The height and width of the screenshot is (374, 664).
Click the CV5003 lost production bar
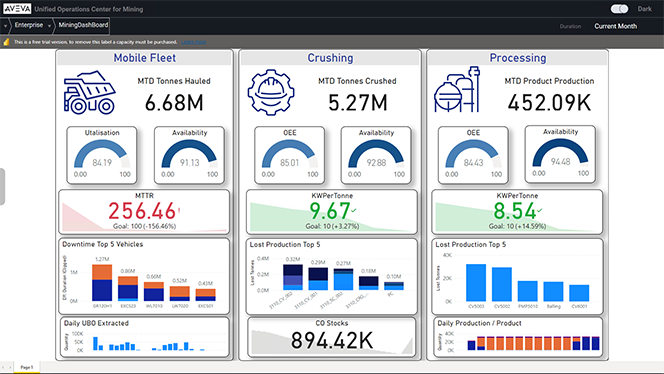(x=476, y=283)
